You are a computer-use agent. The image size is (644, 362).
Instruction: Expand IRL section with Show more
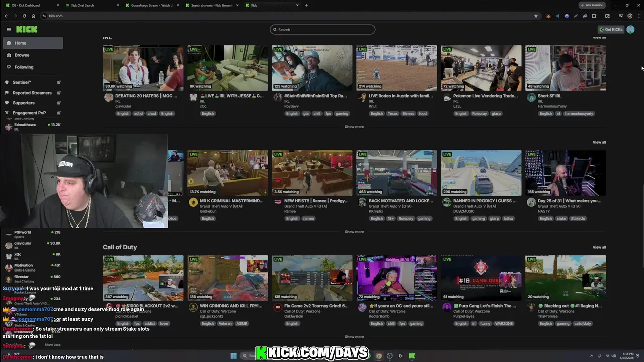(354, 127)
